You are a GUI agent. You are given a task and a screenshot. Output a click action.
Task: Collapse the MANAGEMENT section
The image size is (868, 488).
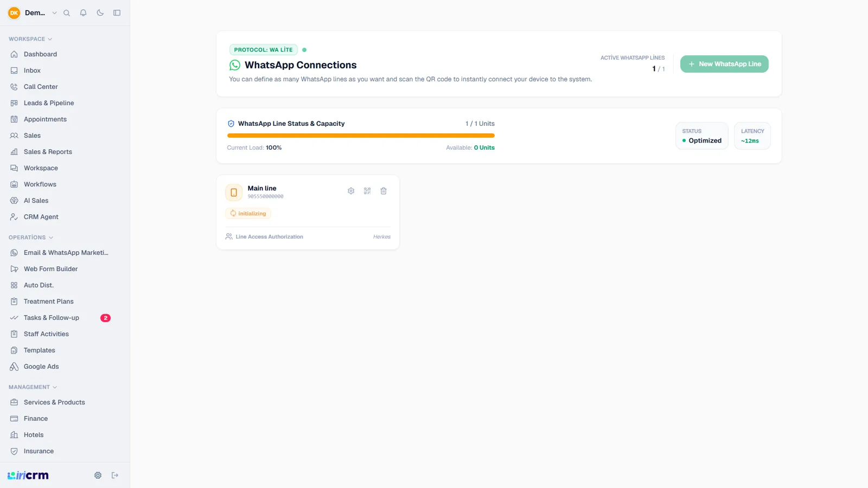[x=33, y=387]
